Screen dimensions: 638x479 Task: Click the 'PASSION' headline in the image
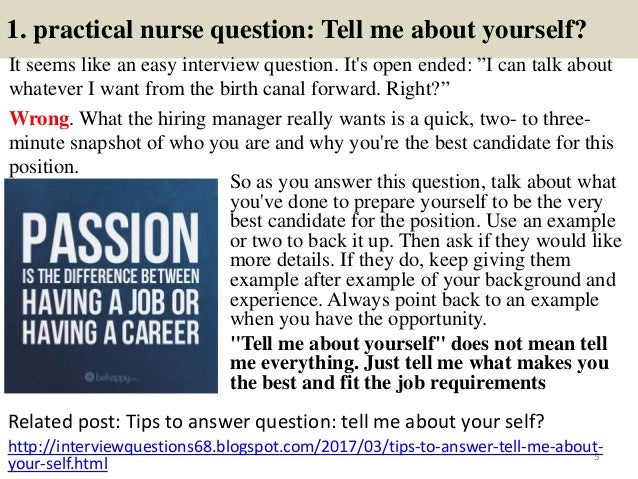pyautogui.click(x=110, y=238)
